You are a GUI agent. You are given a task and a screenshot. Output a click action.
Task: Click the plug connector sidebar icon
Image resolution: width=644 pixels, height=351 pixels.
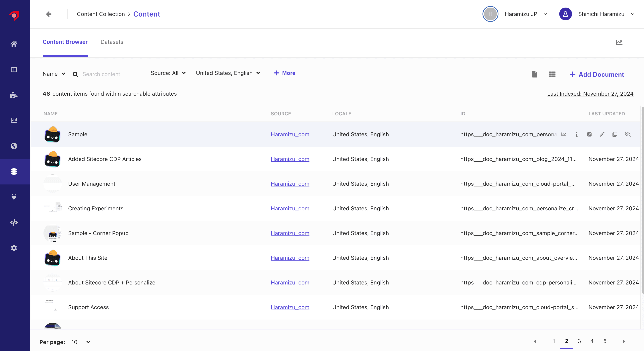tap(14, 197)
